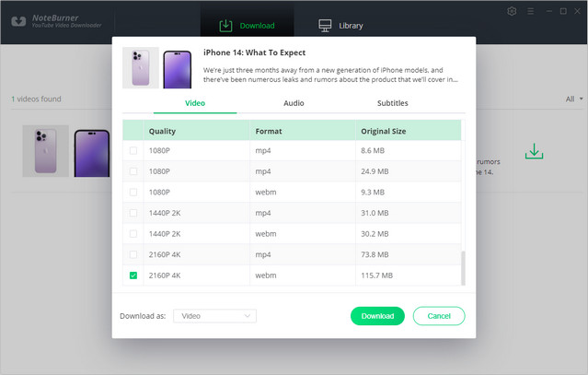Image resolution: width=588 pixels, height=375 pixels.
Task: Click the green download arrow beside the video
Action: tap(534, 151)
